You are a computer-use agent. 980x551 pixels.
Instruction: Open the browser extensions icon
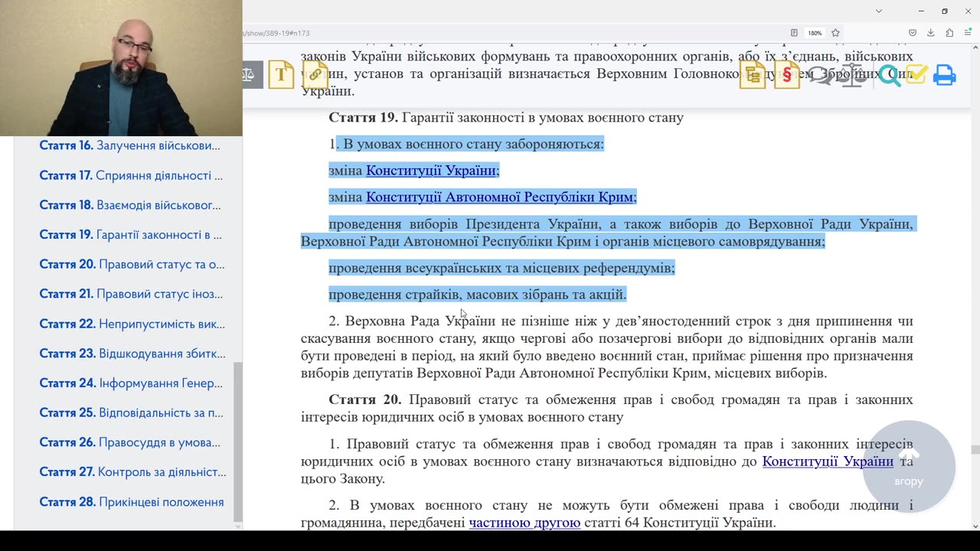point(949,33)
